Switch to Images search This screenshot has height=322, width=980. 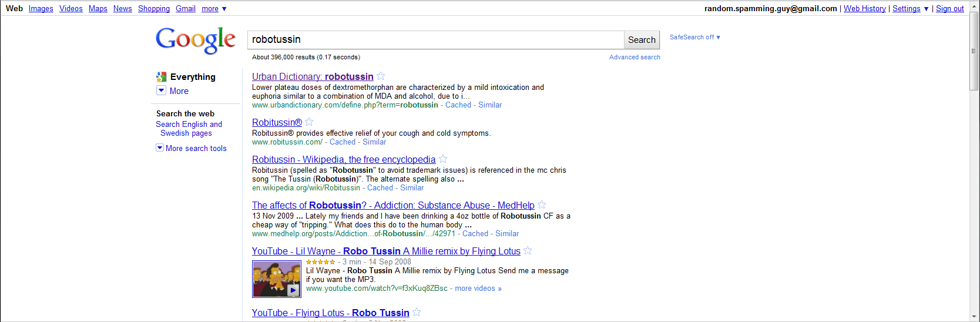41,9
